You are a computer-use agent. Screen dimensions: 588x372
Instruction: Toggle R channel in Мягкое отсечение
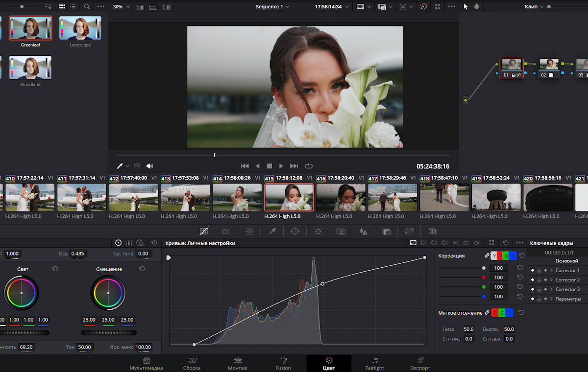coord(494,313)
